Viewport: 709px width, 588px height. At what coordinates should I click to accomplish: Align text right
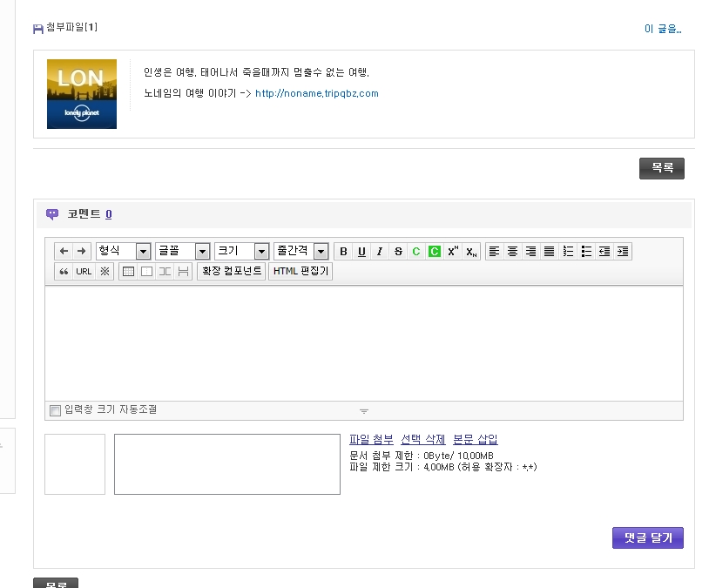pos(530,252)
